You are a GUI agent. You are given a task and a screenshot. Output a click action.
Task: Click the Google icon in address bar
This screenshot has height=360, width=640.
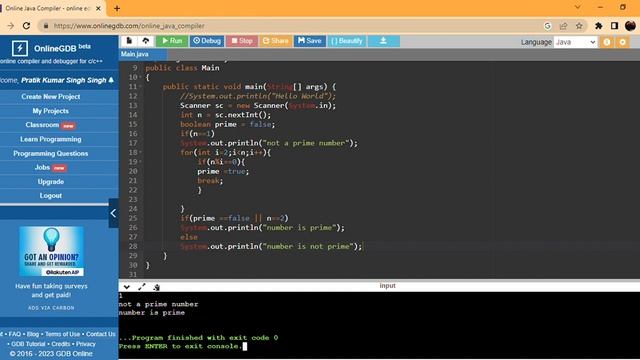(x=548, y=26)
